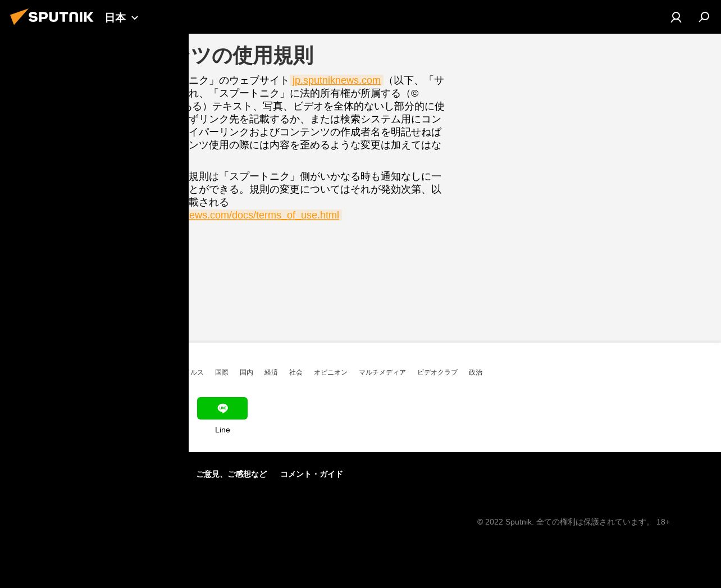
Task: Go to 国内 section
Action: 247,372
